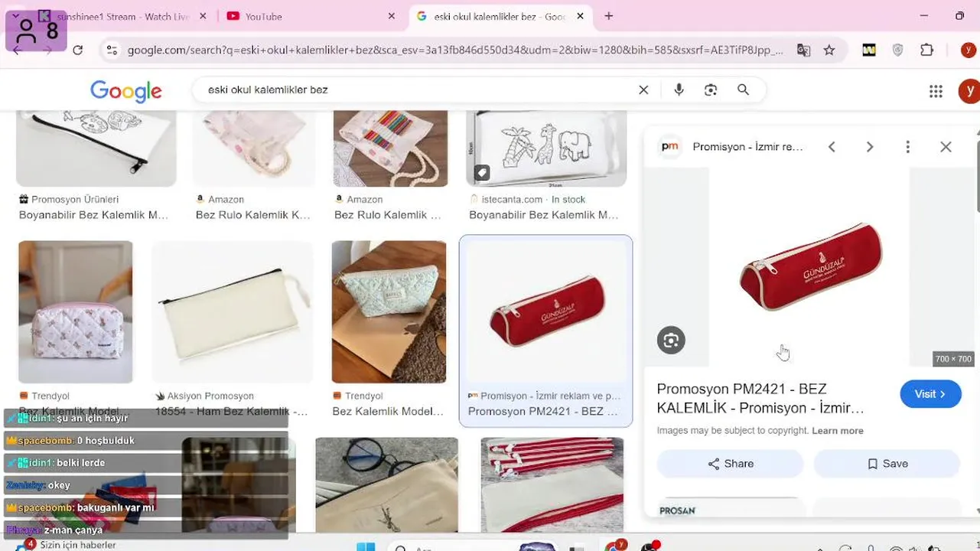The image size is (980, 551).
Task: Open Chrome profile avatar in browser toolbar
Action: pyautogui.click(x=969, y=50)
